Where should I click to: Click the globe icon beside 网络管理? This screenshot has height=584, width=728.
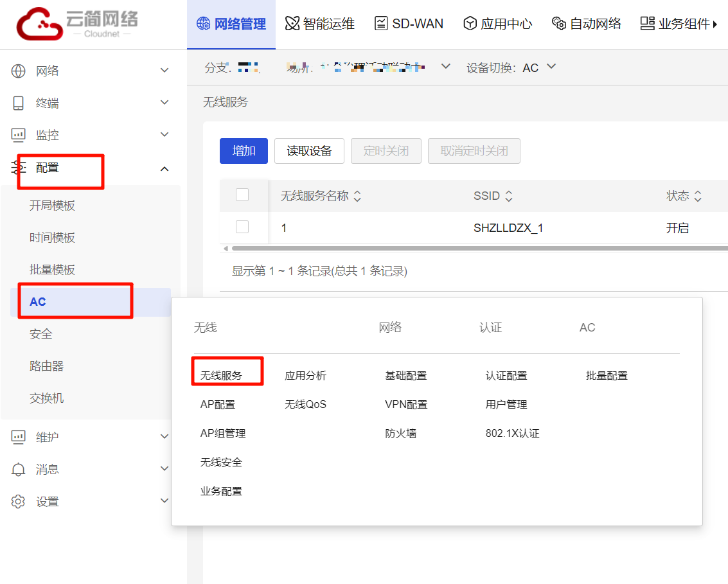coord(203,23)
